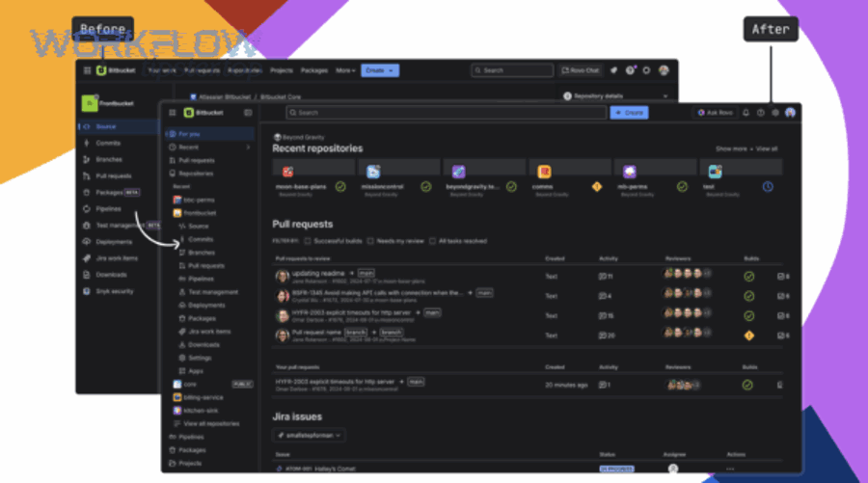The height and width of the screenshot is (483, 868).
Task: Click the View all repositories link
Action: coord(210,423)
